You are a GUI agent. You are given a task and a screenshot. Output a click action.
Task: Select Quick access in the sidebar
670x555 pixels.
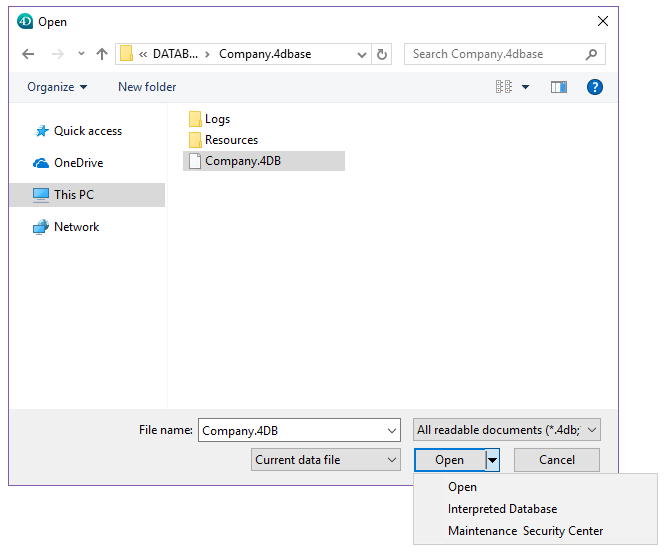[x=87, y=131]
